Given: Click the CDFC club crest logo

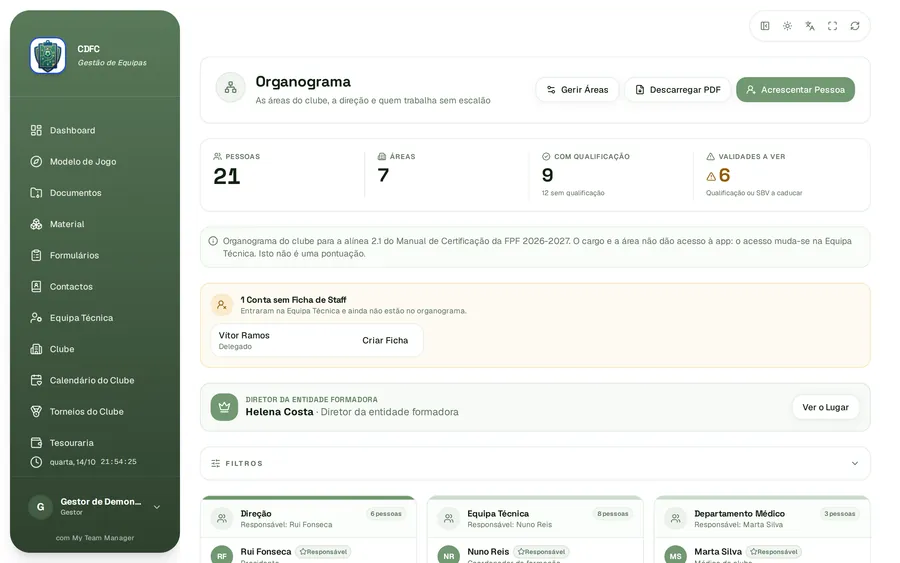Looking at the screenshot, I should coord(48,56).
